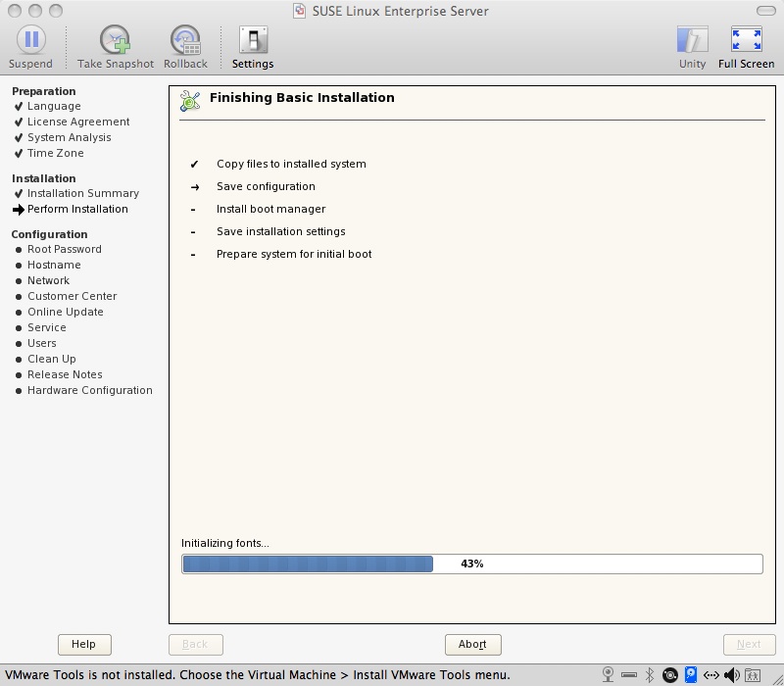Click the document icon in title bar
This screenshot has width=784, height=686.
(299, 11)
